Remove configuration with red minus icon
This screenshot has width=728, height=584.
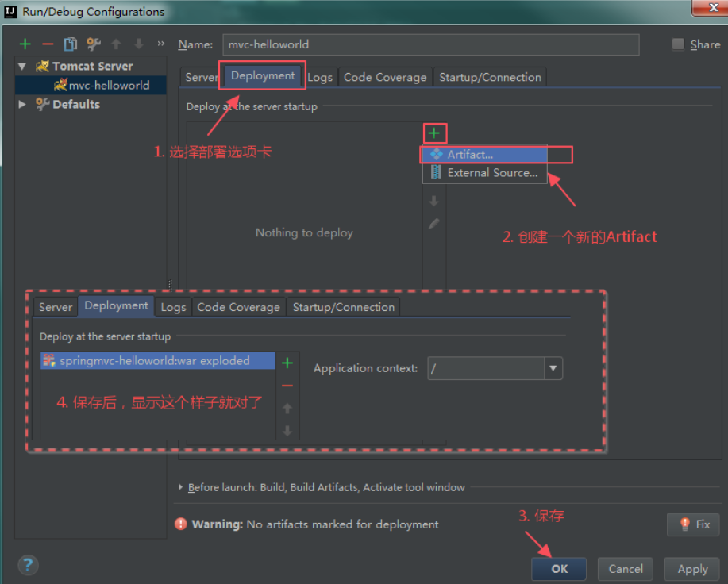pyautogui.click(x=48, y=44)
